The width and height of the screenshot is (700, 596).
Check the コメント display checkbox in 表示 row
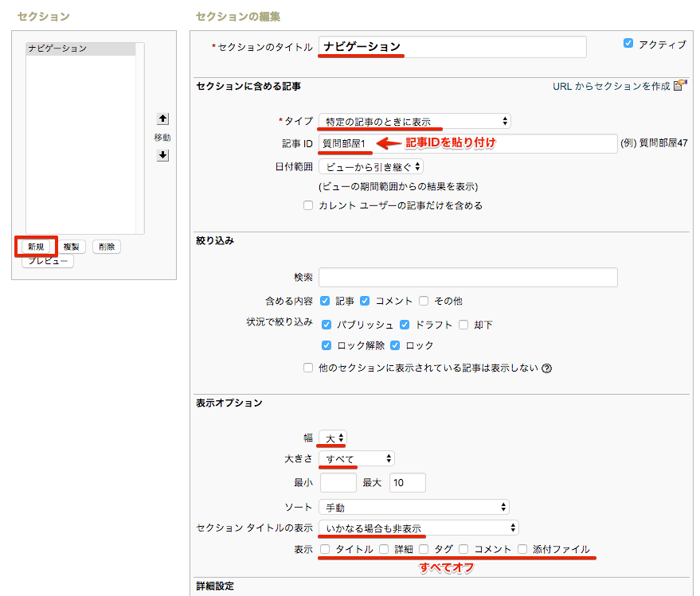click(x=463, y=549)
